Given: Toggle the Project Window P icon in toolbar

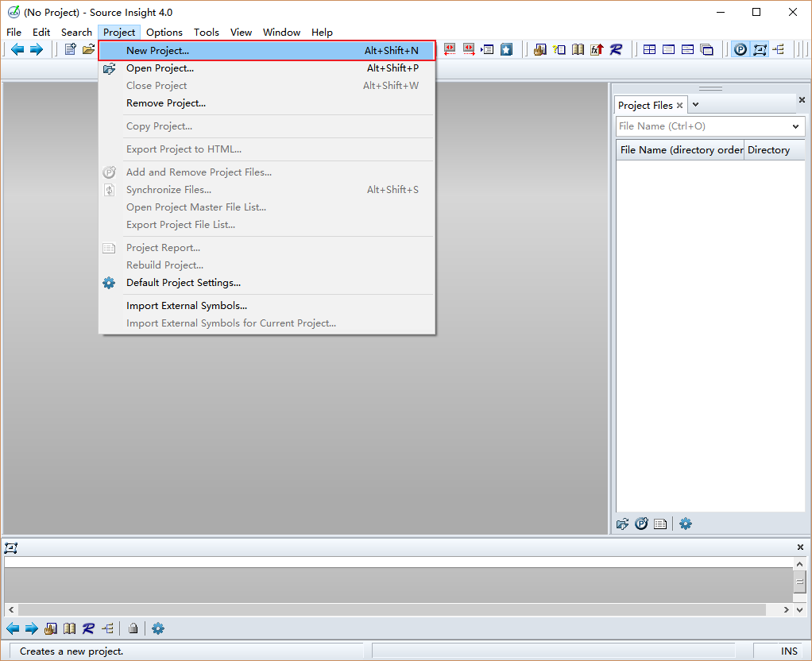Looking at the screenshot, I should (740, 50).
